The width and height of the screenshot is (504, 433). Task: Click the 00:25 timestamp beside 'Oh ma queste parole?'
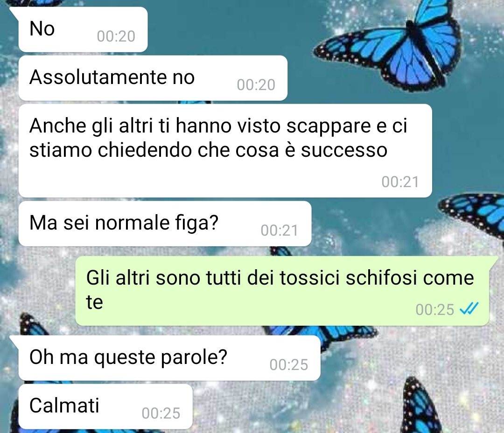(x=289, y=365)
